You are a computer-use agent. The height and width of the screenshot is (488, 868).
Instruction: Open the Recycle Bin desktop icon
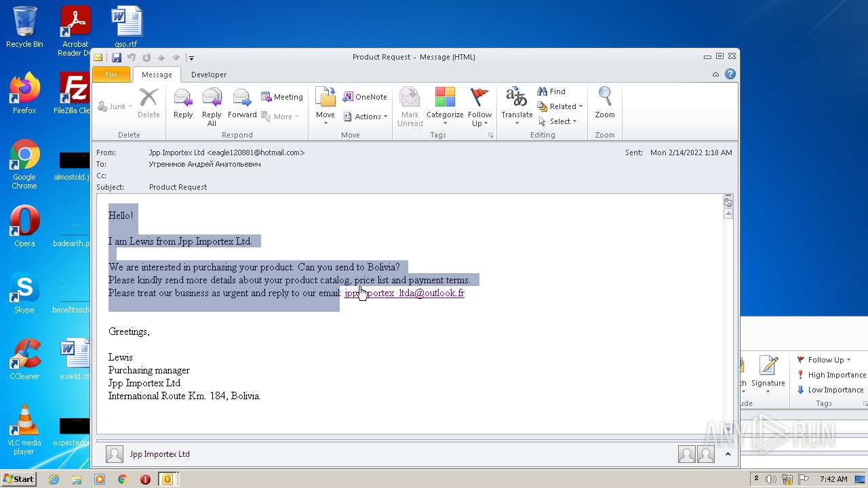point(24,27)
